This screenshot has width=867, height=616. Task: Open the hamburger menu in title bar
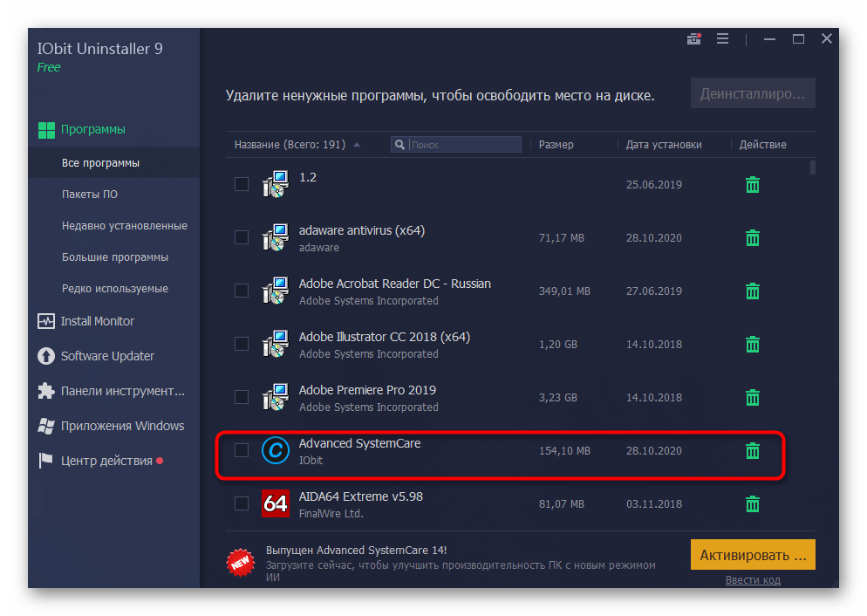[x=722, y=39]
